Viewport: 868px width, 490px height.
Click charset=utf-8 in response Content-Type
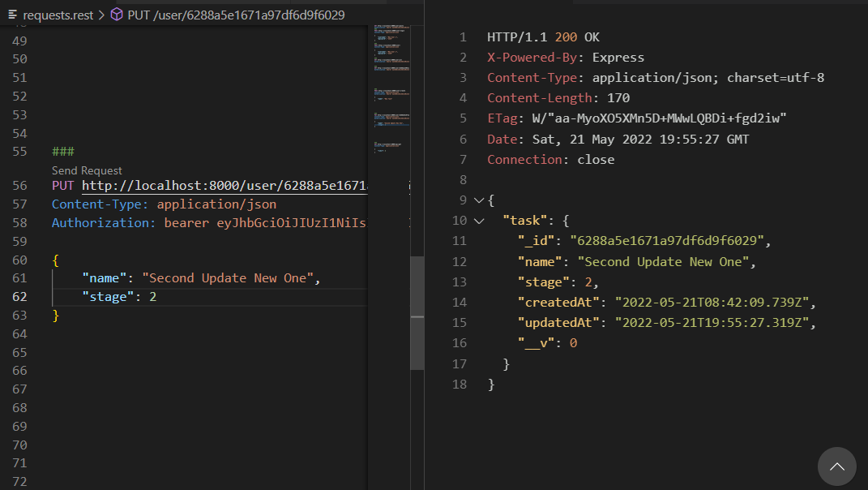[x=776, y=78]
